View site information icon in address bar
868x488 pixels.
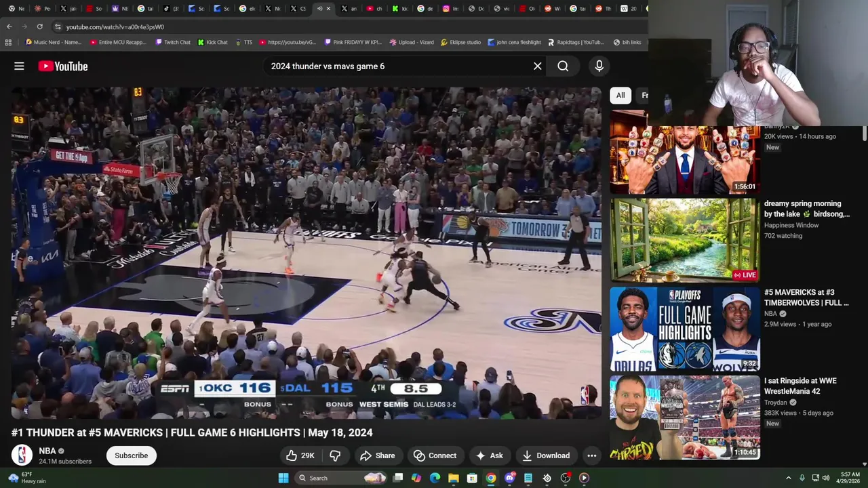point(58,26)
